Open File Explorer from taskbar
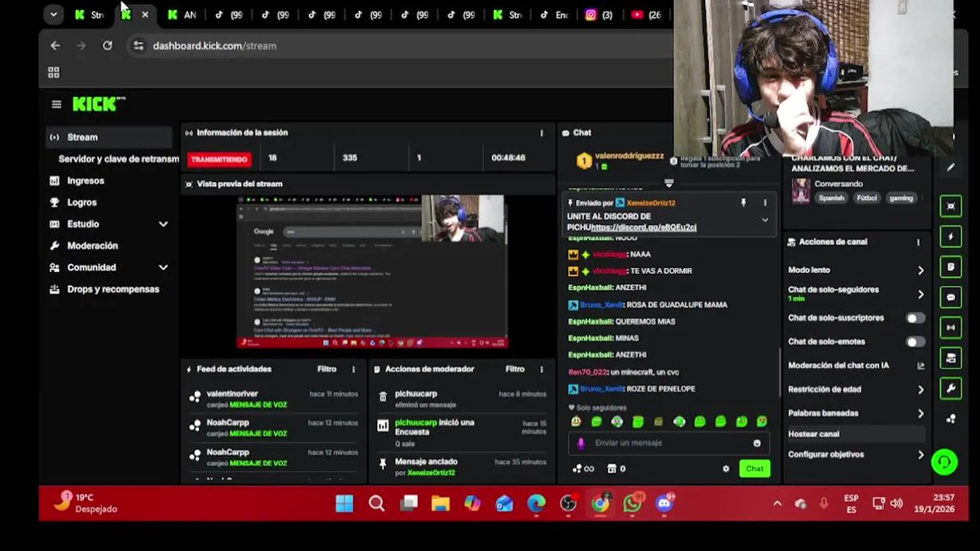Viewport: 980px width, 551px height. 440,504
